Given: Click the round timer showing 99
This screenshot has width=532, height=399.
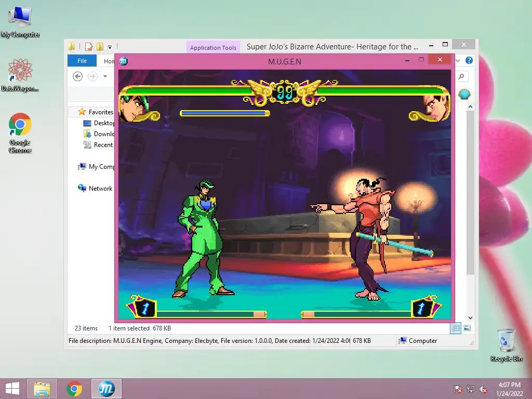Looking at the screenshot, I should [284, 92].
